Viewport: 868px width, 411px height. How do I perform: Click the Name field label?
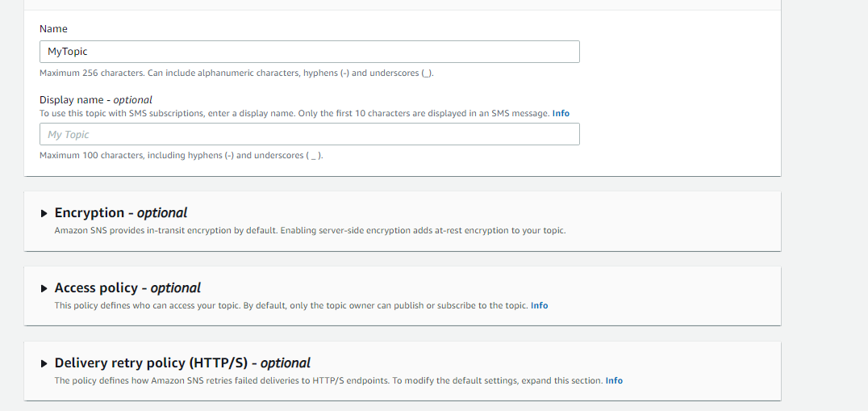pyautogui.click(x=53, y=29)
